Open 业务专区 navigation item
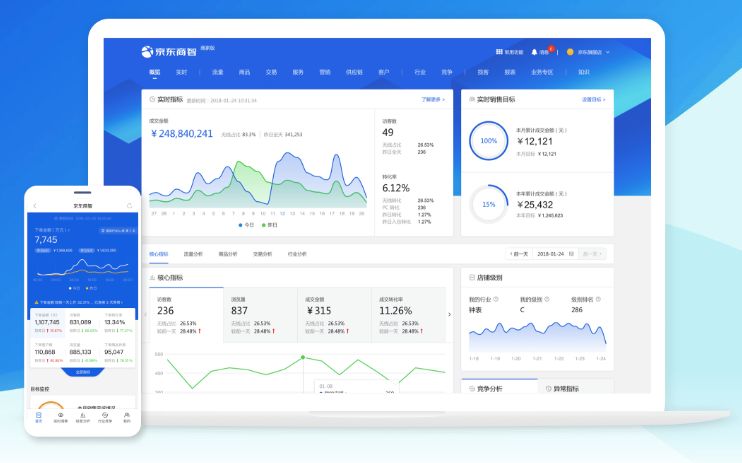 (542, 72)
